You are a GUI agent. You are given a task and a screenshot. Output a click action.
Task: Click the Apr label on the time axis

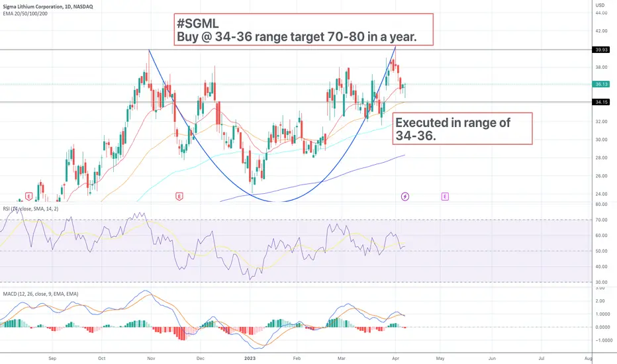395,359
